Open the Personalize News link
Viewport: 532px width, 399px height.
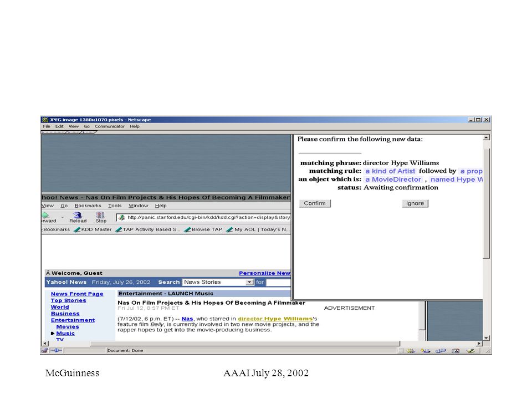pos(265,273)
